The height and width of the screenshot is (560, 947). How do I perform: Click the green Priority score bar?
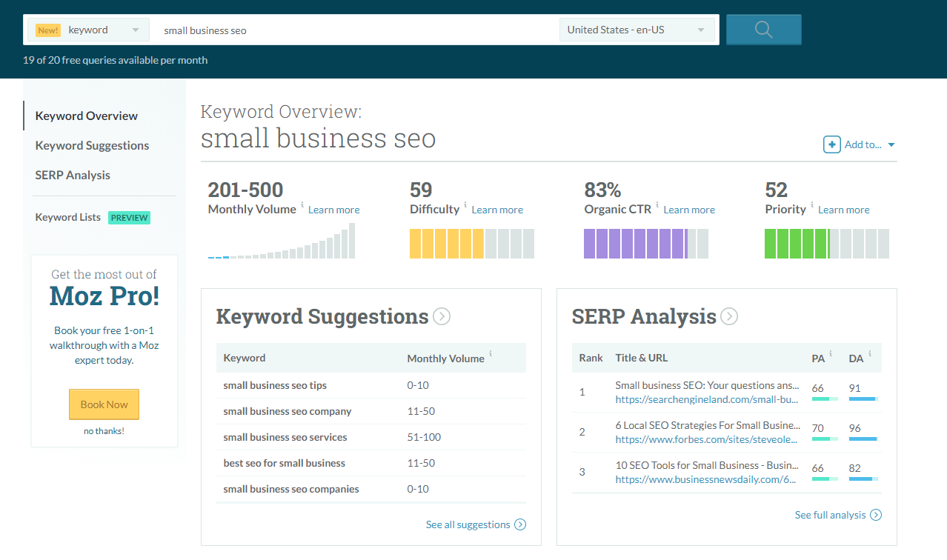click(x=827, y=244)
